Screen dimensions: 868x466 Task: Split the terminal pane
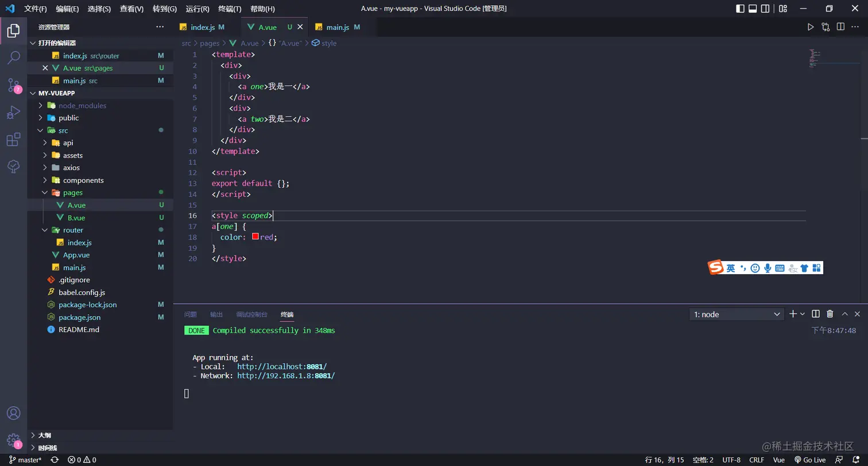816,314
